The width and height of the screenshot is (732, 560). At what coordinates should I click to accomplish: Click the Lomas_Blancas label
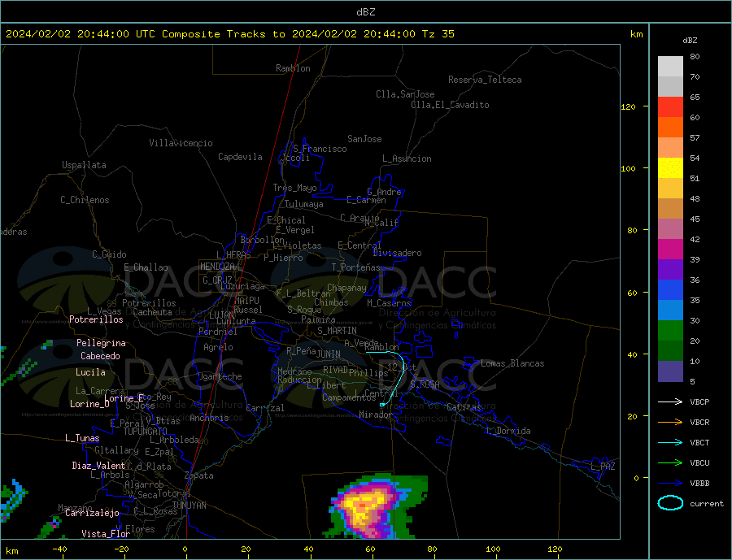(x=512, y=363)
